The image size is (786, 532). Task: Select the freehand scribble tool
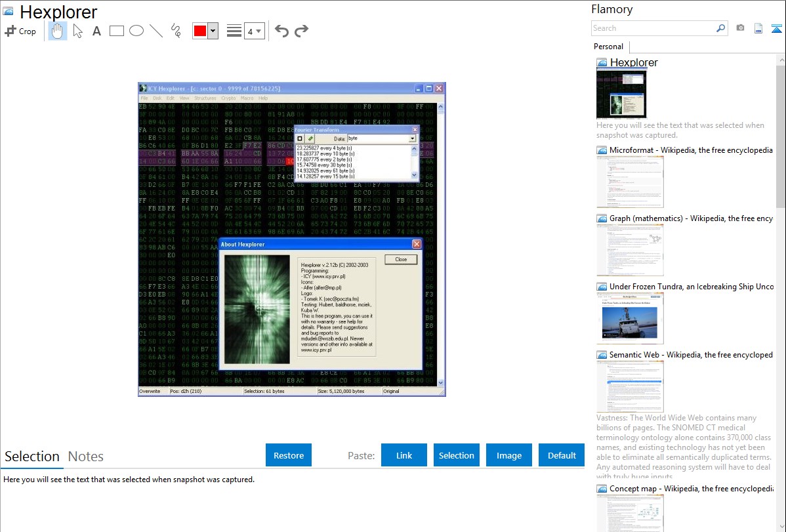point(176,31)
